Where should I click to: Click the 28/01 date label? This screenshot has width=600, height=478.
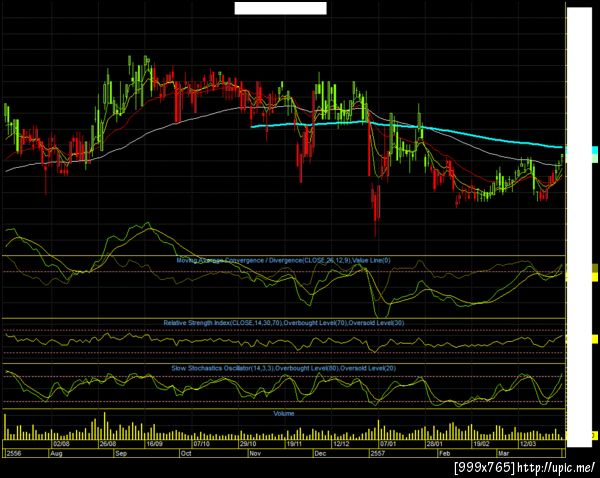coord(434,444)
